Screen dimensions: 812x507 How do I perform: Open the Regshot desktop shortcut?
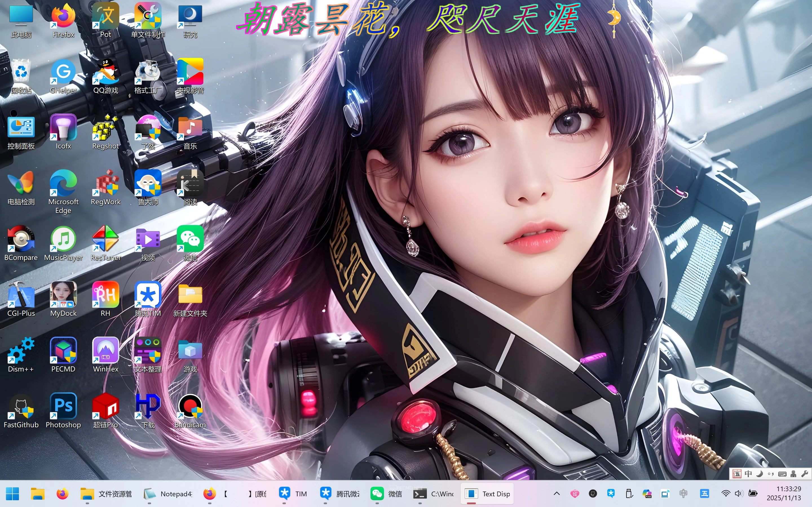pyautogui.click(x=105, y=128)
